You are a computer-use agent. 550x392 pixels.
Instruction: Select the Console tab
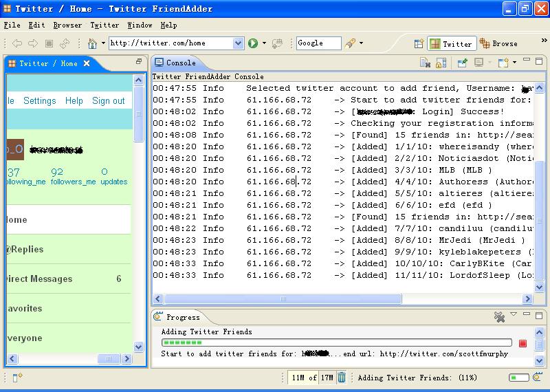175,63
